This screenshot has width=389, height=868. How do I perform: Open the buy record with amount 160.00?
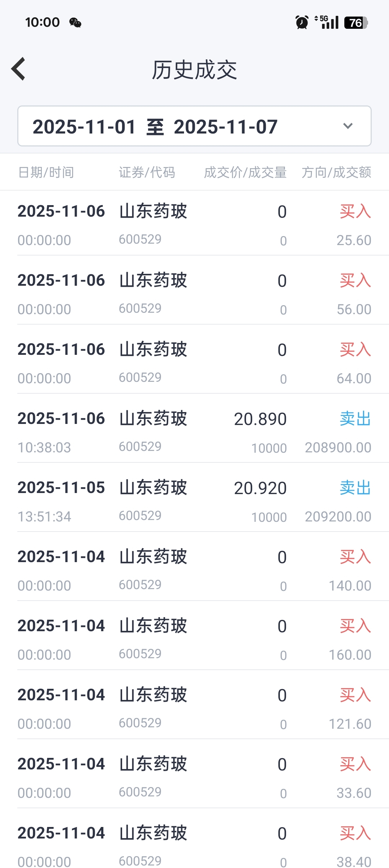pos(194,639)
